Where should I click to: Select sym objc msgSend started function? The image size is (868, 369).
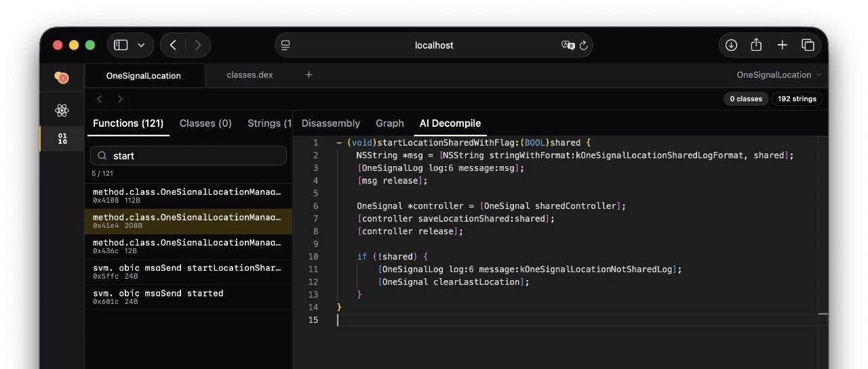188,297
